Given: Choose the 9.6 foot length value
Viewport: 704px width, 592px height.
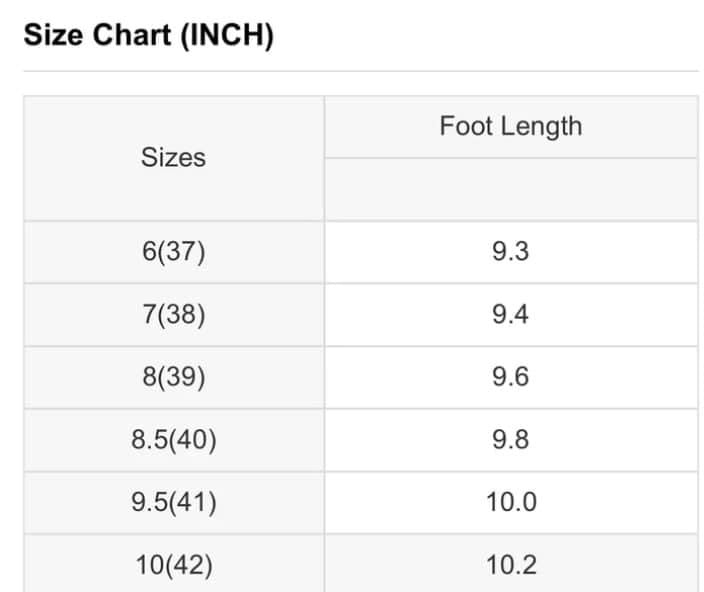Looking at the screenshot, I should pos(510,377).
